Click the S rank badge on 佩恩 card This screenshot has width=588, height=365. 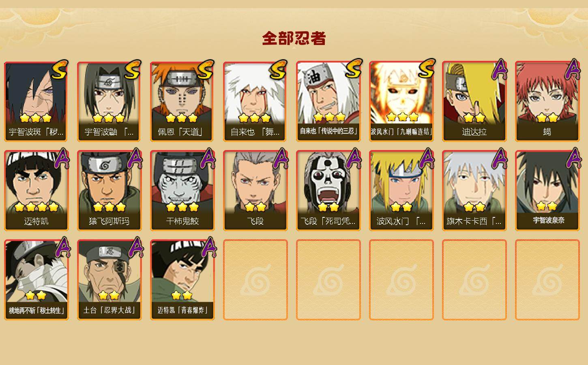pyautogui.click(x=205, y=69)
